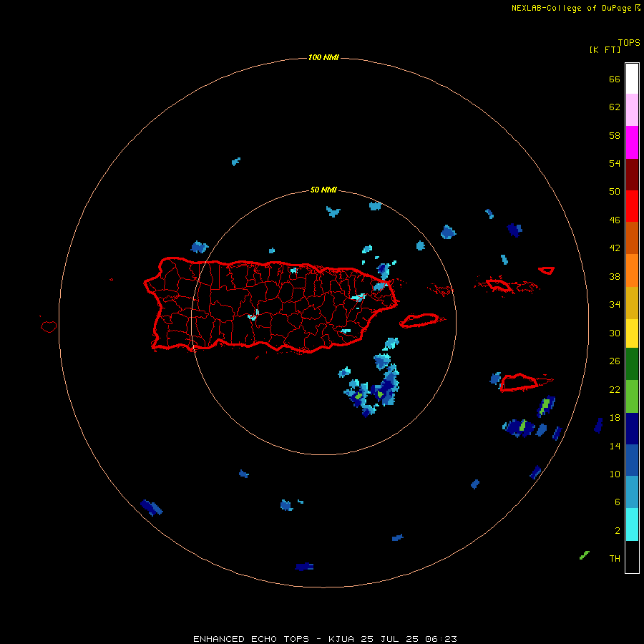Click the dark green 30 K FT swatch

[632, 364]
